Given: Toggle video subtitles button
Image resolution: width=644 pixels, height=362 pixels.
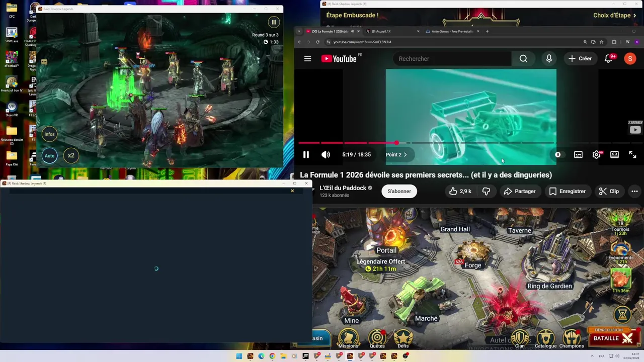Looking at the screenshot, I should [x=578, y=155].
